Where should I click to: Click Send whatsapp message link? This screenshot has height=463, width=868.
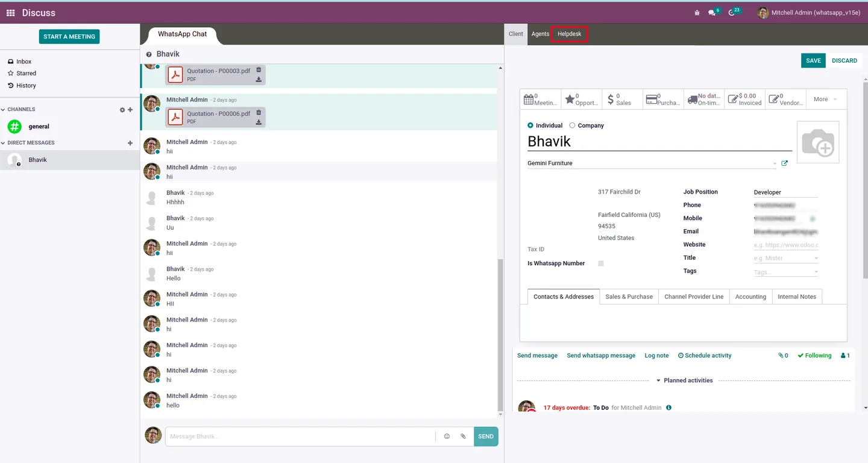click(x=601, y=356)
